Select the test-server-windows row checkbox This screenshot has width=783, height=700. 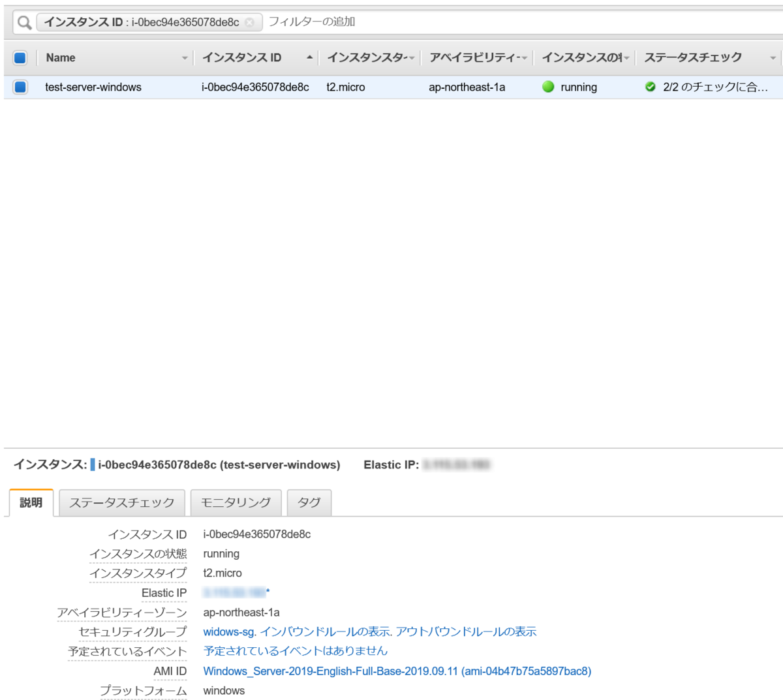(x=20, y=87)
